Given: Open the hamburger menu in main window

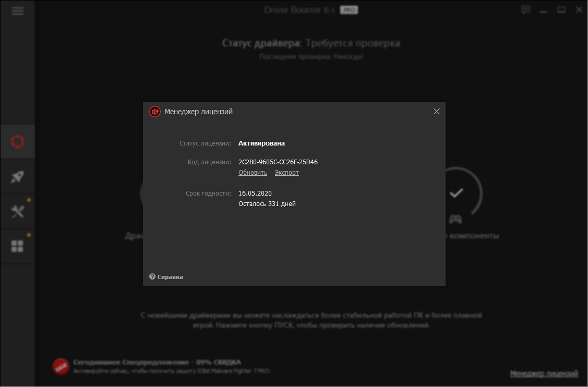Looking at the screenshot, I should coord(18,10).
